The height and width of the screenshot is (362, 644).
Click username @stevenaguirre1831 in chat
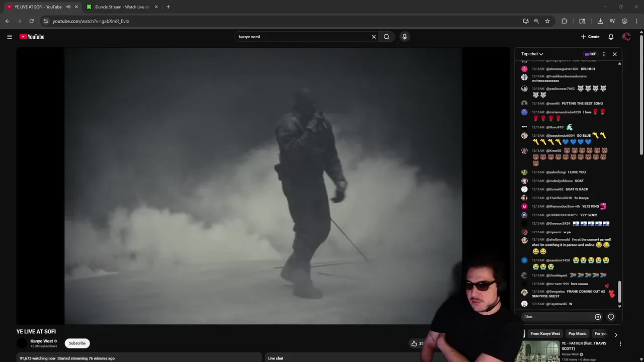(x=562, y=69)
